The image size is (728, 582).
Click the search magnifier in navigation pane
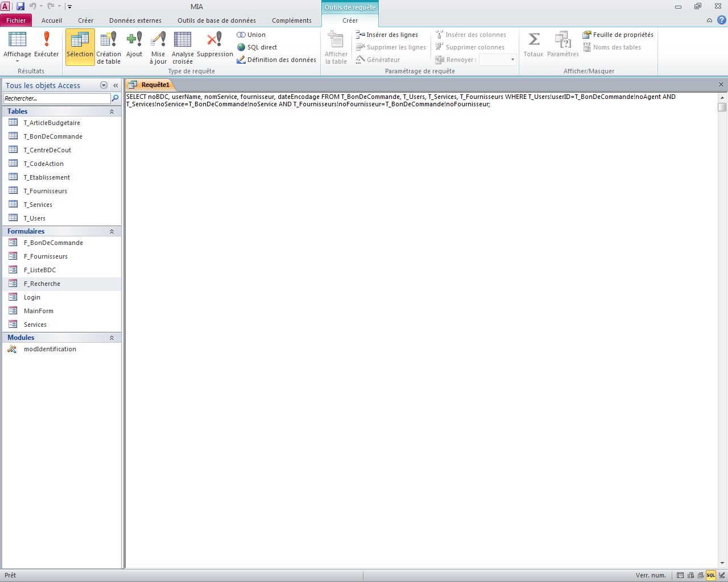115,98
